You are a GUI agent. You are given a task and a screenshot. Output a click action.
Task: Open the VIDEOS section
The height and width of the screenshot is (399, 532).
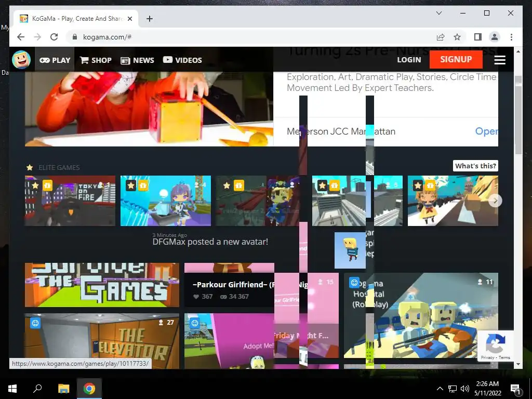182,60
